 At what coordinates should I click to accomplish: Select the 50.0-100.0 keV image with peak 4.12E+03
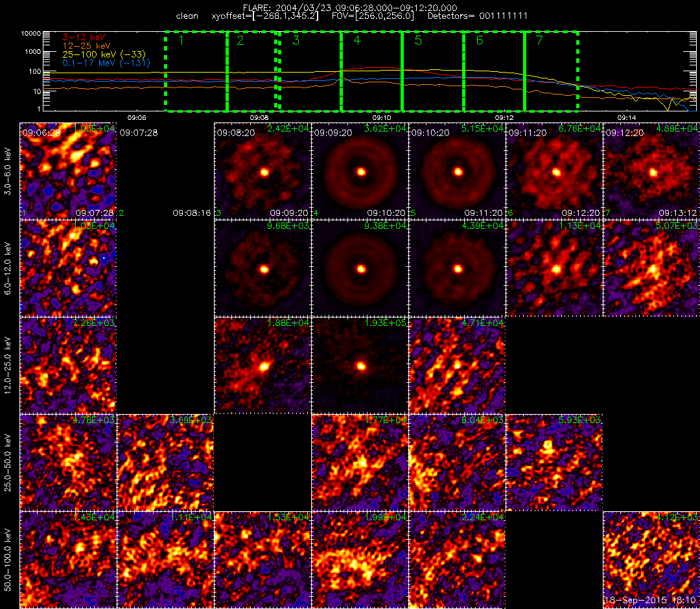pos(652,560)
